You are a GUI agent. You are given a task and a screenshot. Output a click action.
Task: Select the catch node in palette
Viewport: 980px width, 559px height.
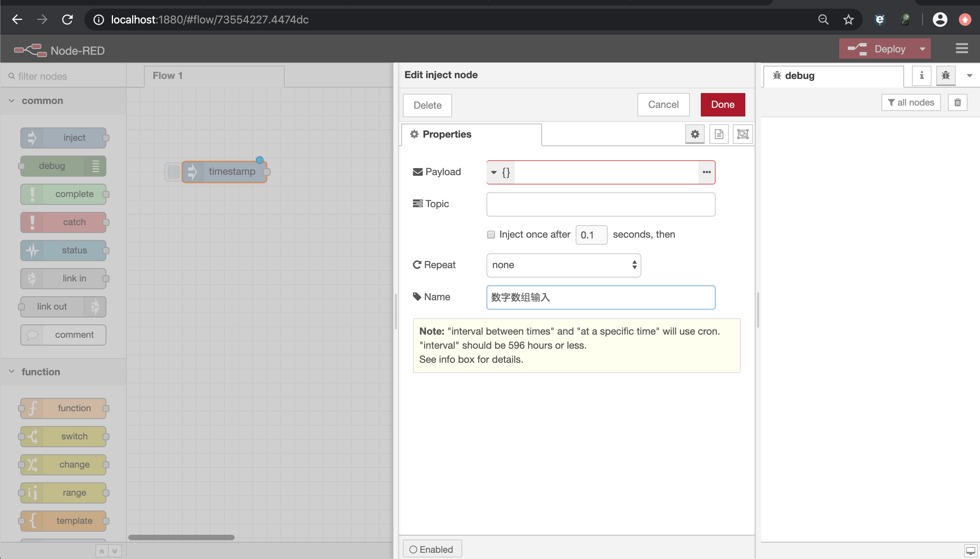coord(63,222)
